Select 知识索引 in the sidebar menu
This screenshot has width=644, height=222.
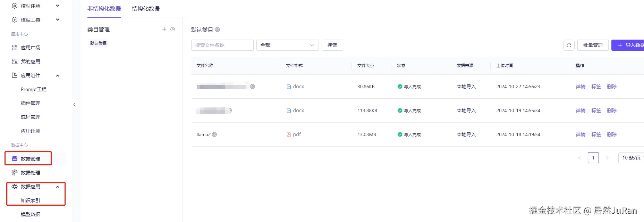pyautogui.click(x=31, y=200)
